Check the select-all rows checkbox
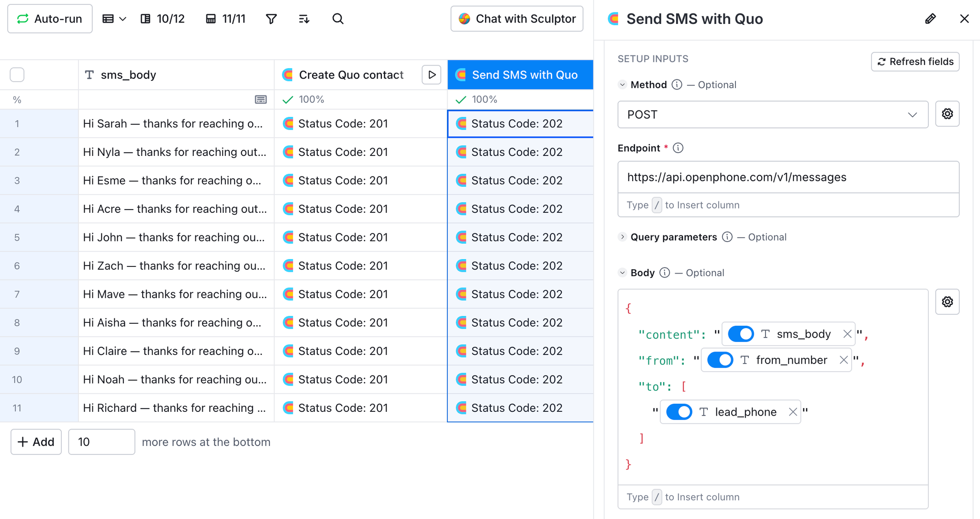 17,75
